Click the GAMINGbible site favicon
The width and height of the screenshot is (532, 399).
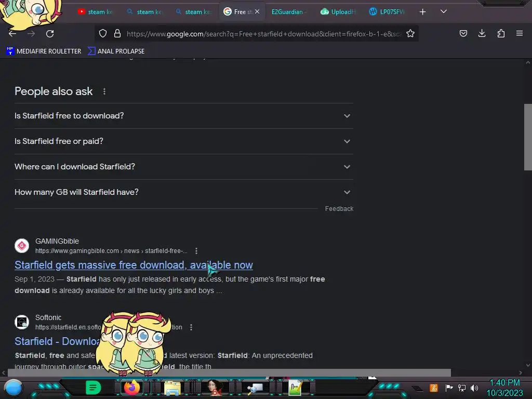click(22, 246)
